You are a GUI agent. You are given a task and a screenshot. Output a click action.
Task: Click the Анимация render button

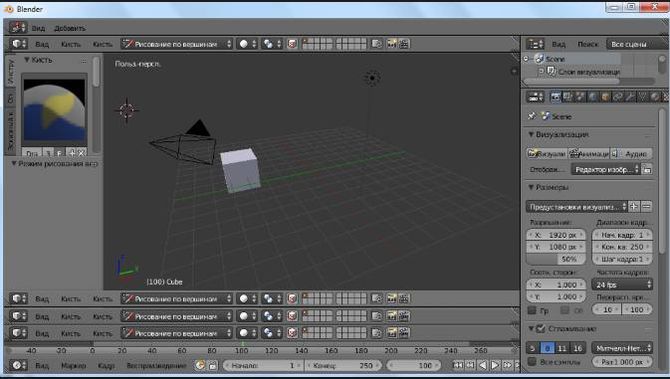coord(590,154)
